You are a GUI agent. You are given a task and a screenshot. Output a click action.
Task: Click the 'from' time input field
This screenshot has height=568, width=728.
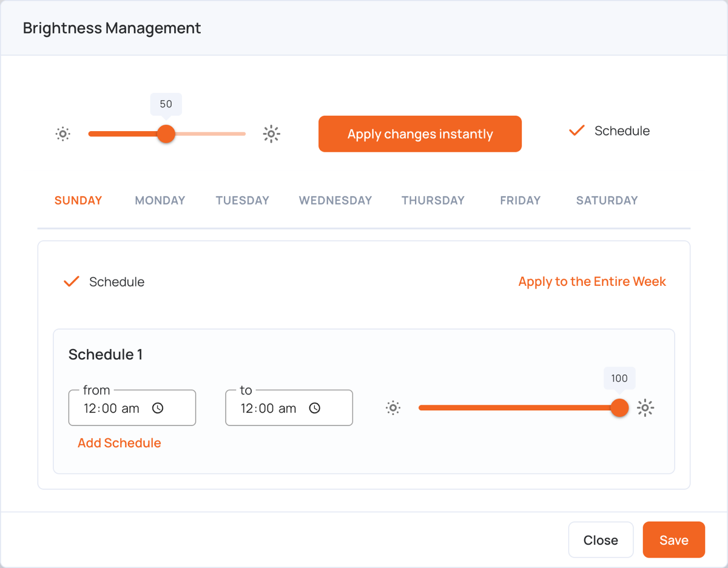[x=132, y=408]
